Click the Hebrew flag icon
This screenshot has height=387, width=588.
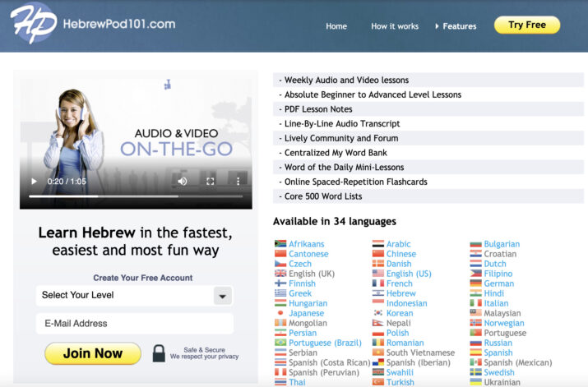point(378,293)
